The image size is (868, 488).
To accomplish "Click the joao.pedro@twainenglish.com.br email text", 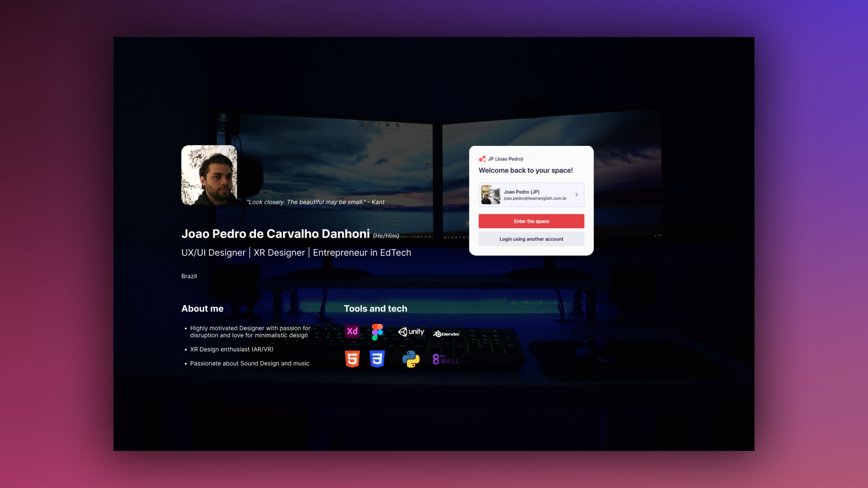I will click(535, 198).
